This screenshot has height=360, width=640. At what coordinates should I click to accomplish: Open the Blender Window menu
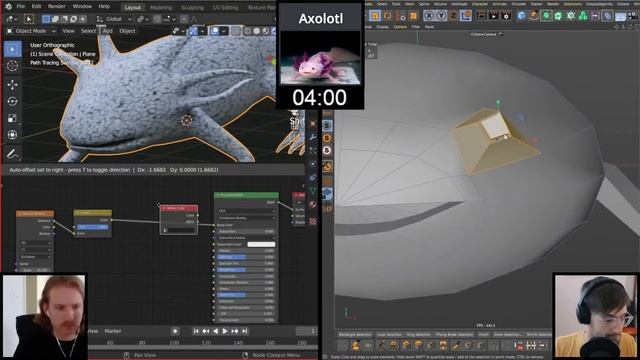[82, 7]
